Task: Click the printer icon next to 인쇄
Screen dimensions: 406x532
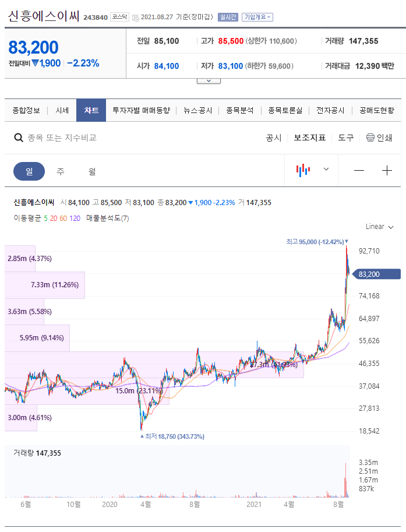Action: (370, 138)
